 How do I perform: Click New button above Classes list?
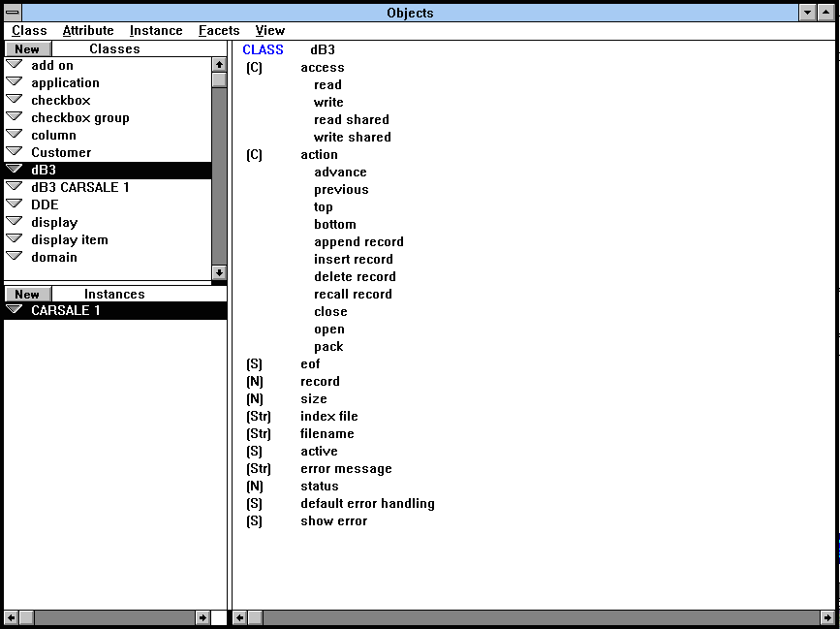27,48
